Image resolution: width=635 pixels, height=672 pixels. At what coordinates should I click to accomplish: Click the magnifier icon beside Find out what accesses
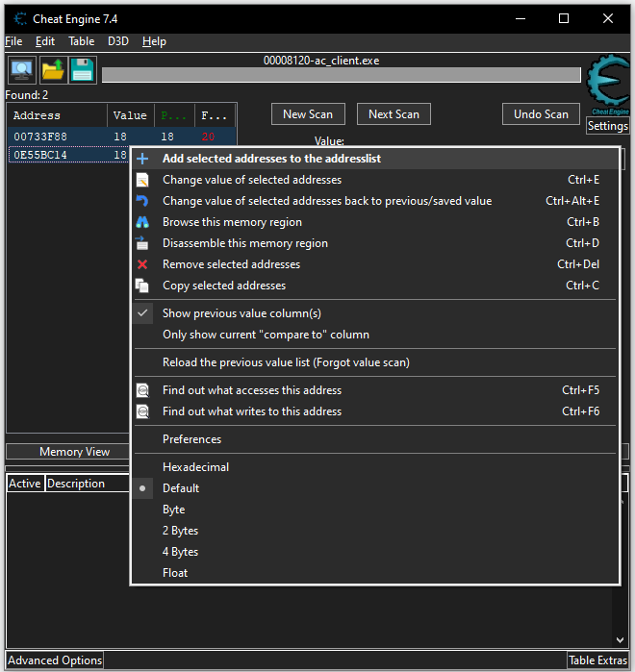pos(142,390)
